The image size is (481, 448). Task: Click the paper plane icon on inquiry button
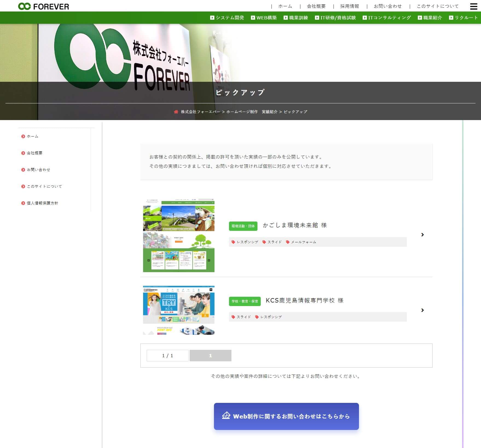point(226,415)
